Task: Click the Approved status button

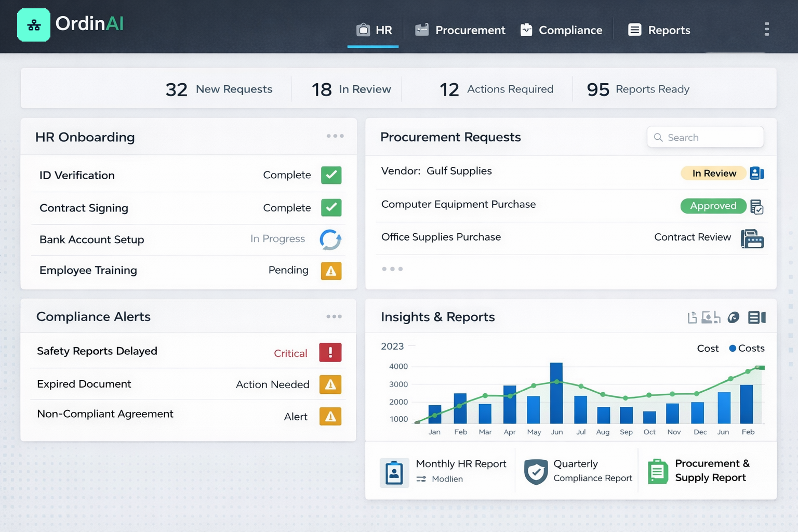Action: 713,206
